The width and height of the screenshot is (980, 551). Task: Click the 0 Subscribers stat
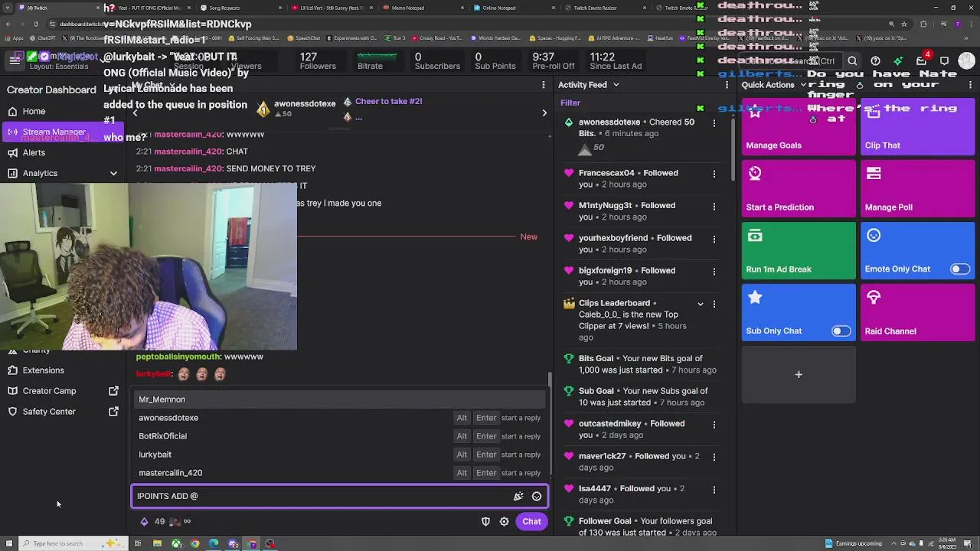[437, 61]
